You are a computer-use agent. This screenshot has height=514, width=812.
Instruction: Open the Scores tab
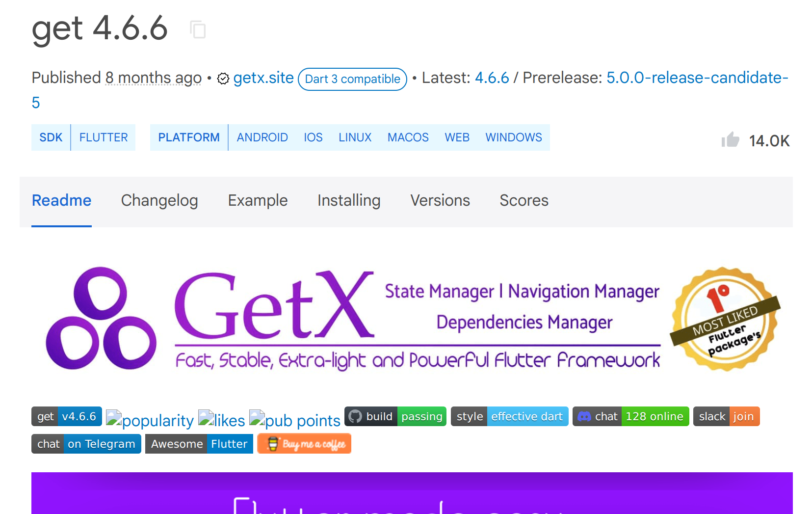coord(524,200)
